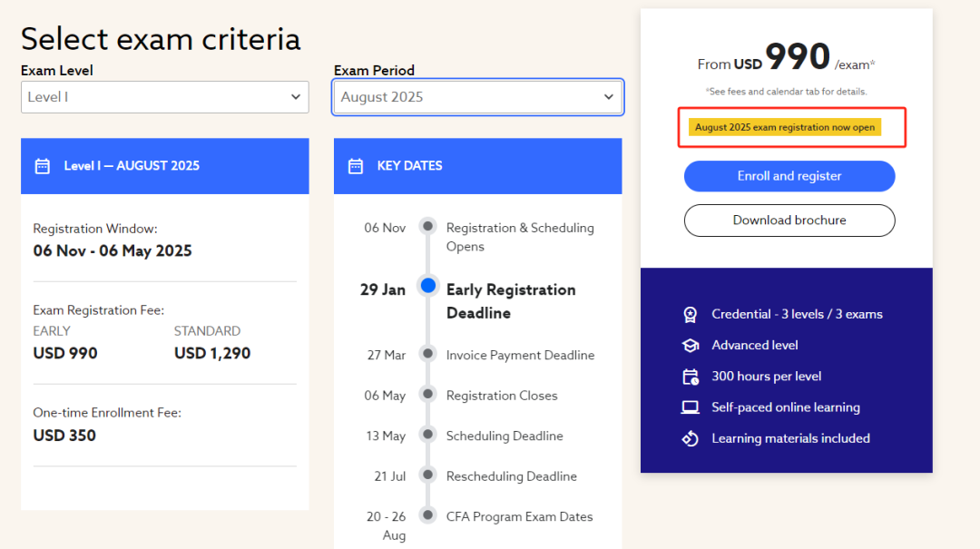
Task: Open the Exam Level dropdown
Action: 164,97
